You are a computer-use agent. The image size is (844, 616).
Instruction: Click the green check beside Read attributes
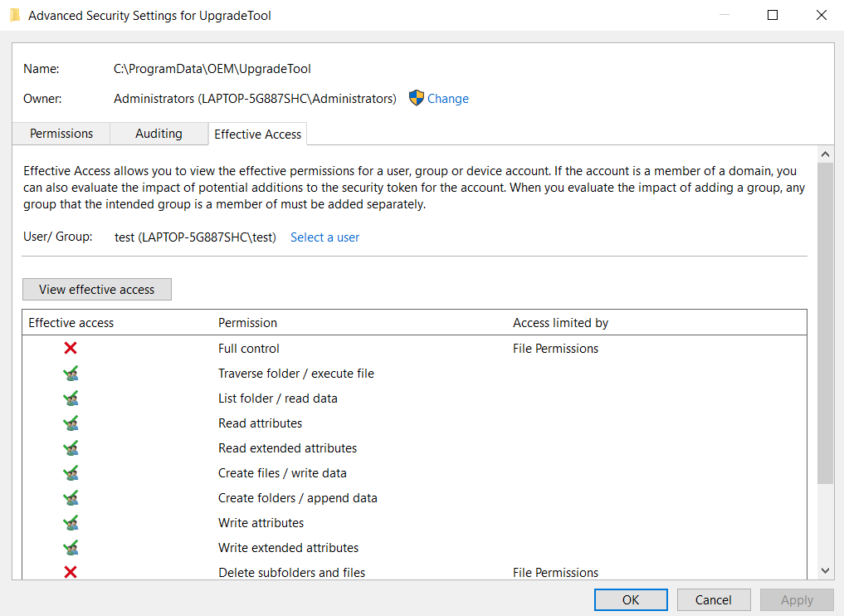[71, 423]
